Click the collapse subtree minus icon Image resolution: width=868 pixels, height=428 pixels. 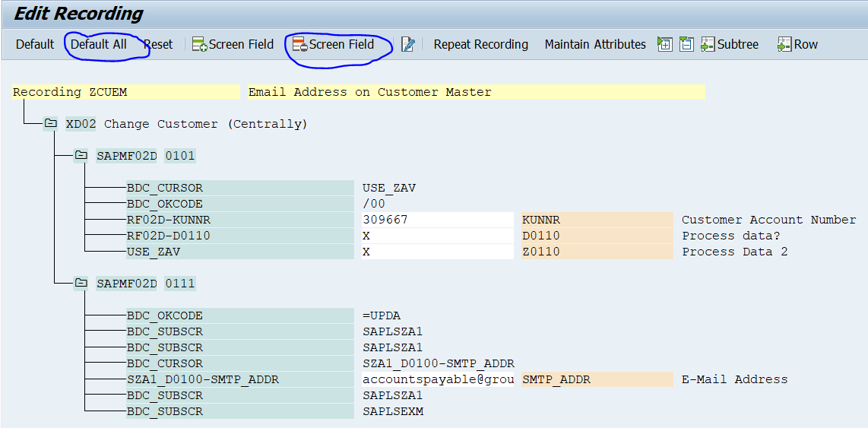point(686,44)
